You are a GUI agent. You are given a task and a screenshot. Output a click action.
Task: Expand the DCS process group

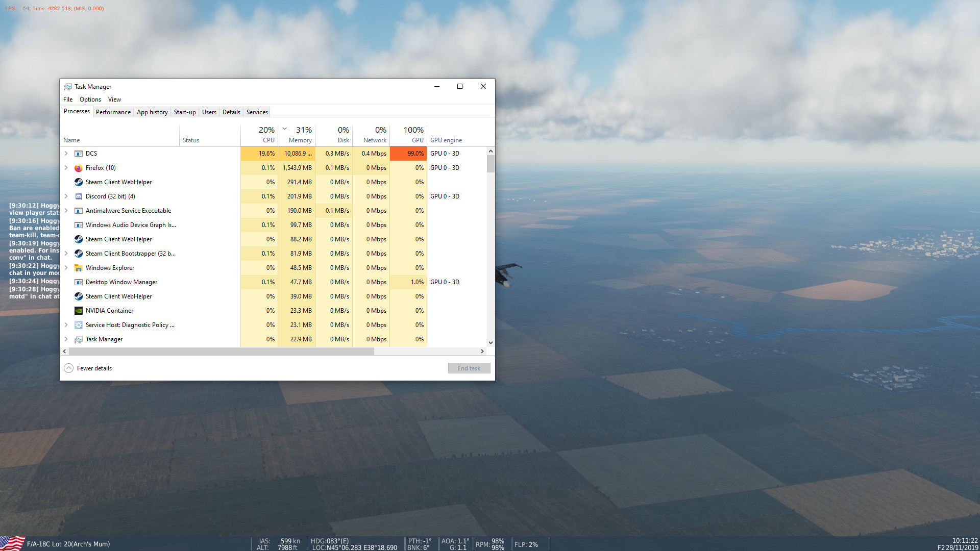point(66,154)
